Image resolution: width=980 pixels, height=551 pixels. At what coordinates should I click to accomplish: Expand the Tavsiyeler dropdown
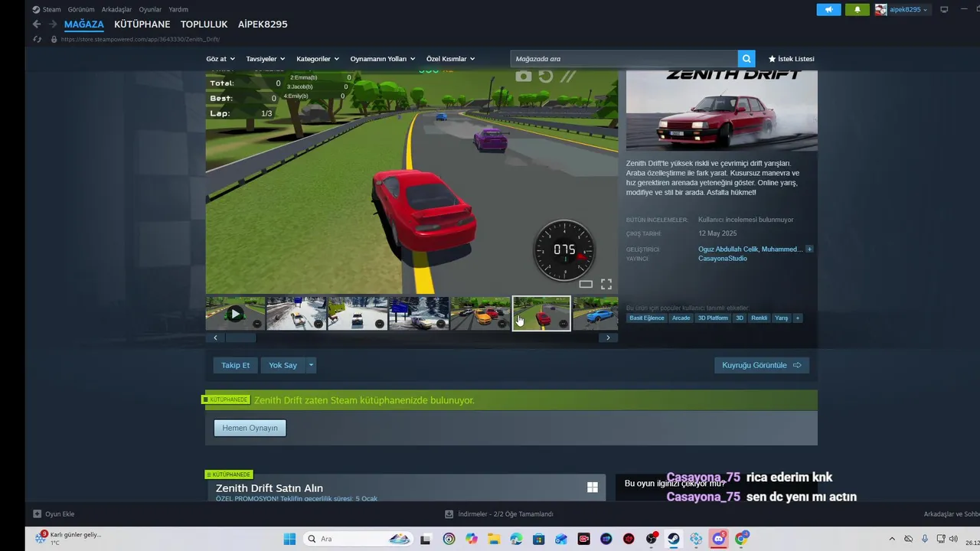tap(266, 59)
